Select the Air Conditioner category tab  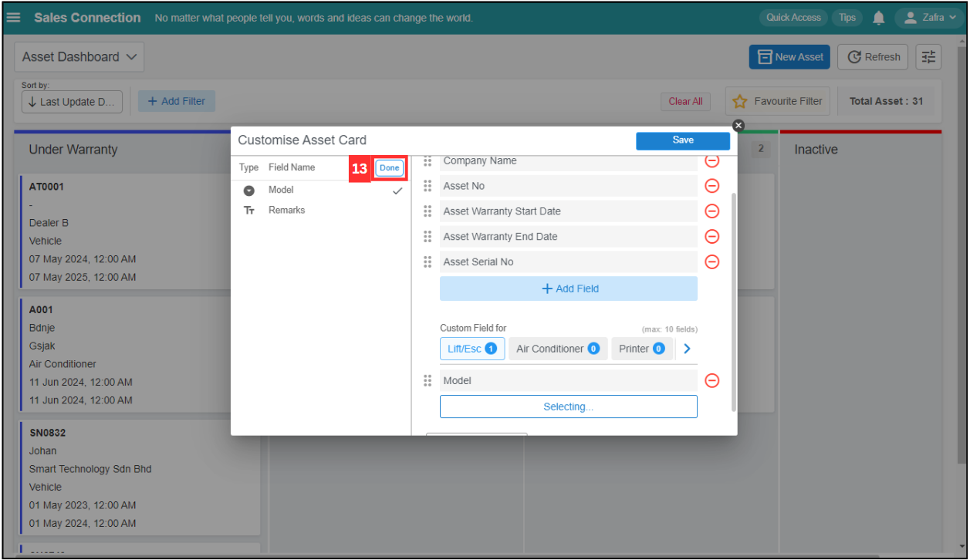pyautogui.click(x=558, y=349)
